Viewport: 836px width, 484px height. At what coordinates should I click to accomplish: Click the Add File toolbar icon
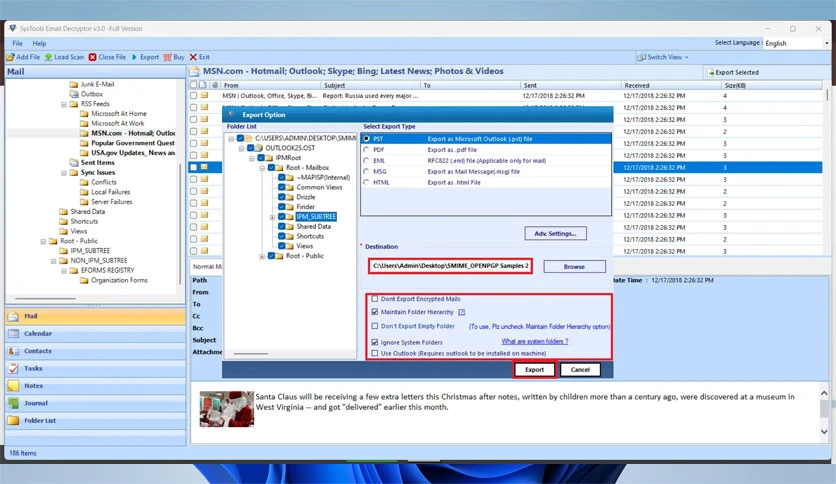tap(11, 57)
